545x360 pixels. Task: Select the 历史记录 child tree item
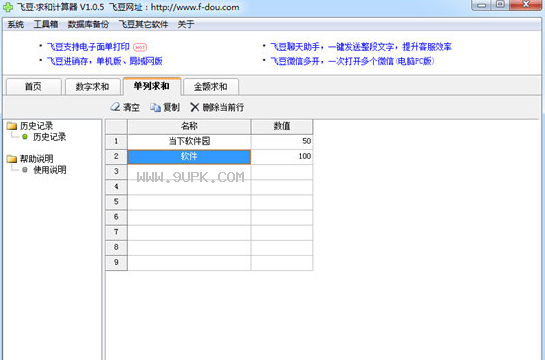49,137
